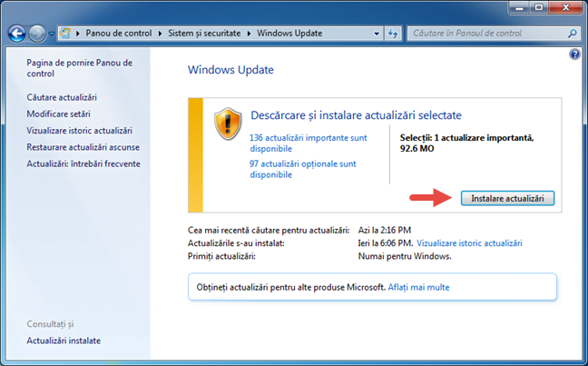This screenshot has height=366, width=588.
Task: Click Descărcare și instalare actualizări selectate heading
Action: pyautogui.click(x=356, y=115)
